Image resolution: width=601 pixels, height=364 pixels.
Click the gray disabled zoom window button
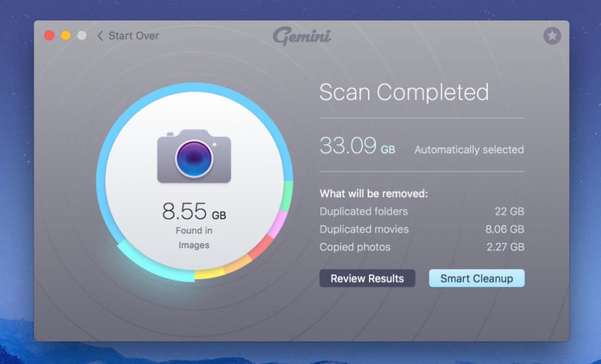pyautogui.click(x=82, y=36)
